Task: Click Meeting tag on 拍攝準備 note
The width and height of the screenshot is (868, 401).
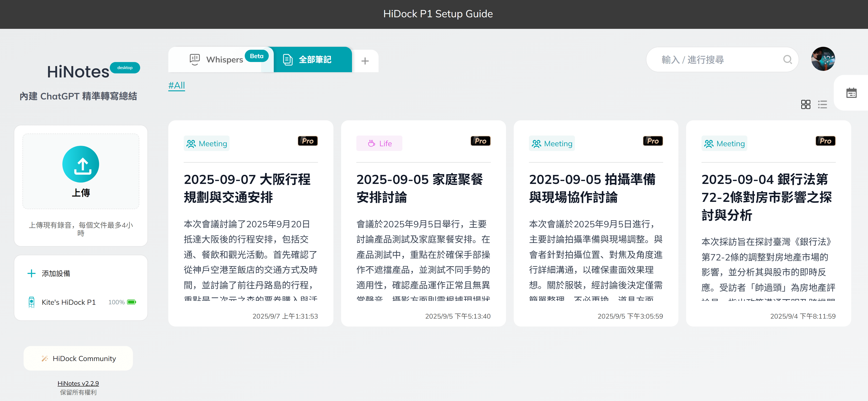Action: [x=552, y=144]
